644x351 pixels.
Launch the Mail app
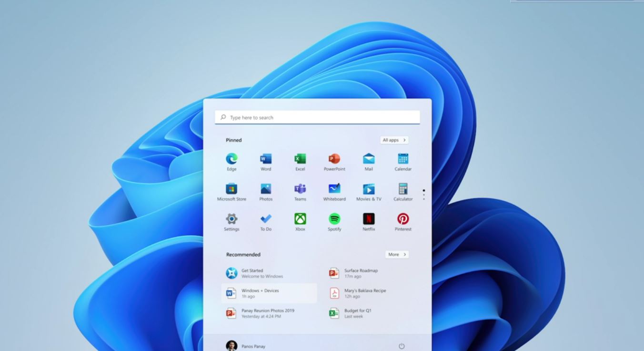tap(368, 158)
